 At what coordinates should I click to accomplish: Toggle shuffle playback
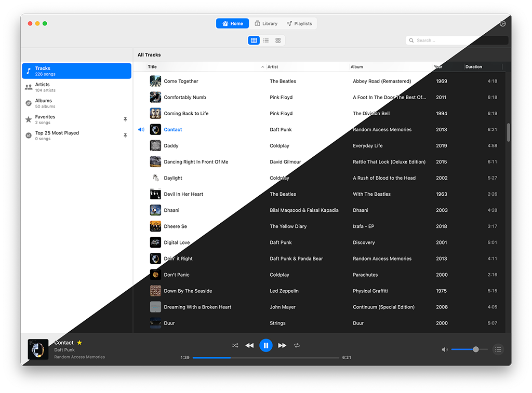click(x=235, y=345)
